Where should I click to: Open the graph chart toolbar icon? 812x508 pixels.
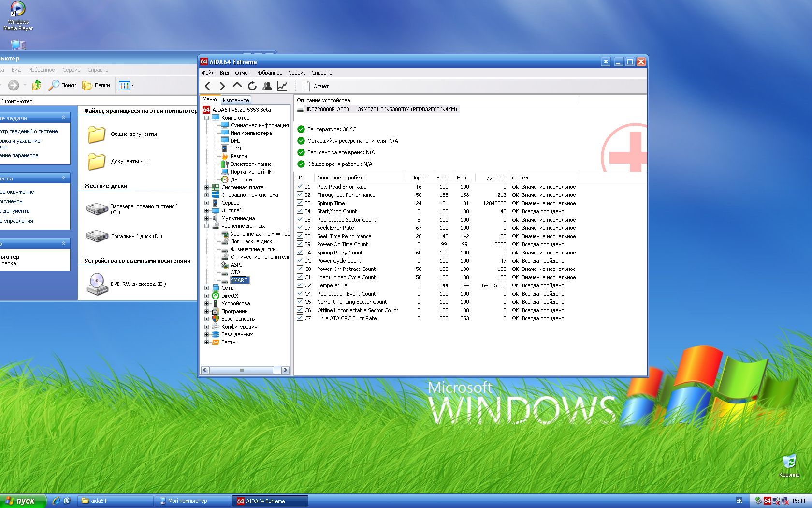coord(282,86)
